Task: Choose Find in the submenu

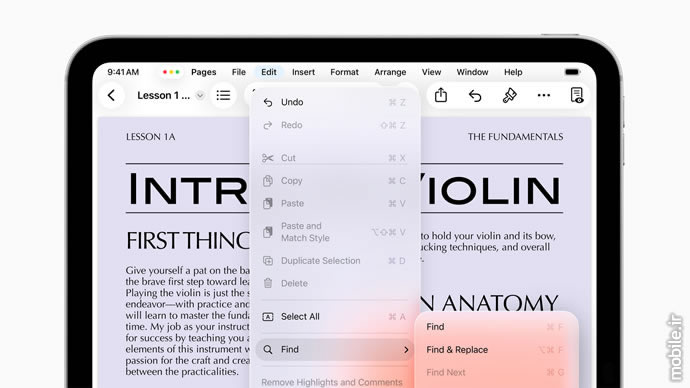Action: click(x=495, y=327)
